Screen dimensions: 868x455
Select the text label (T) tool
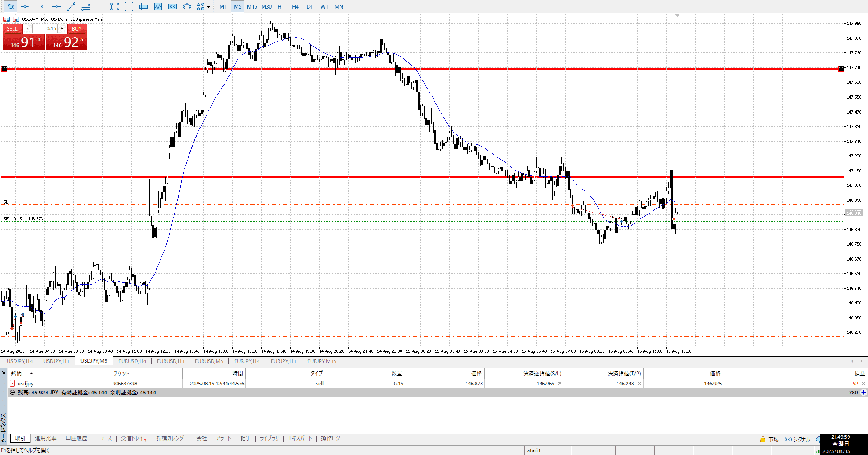coord(100,7)
